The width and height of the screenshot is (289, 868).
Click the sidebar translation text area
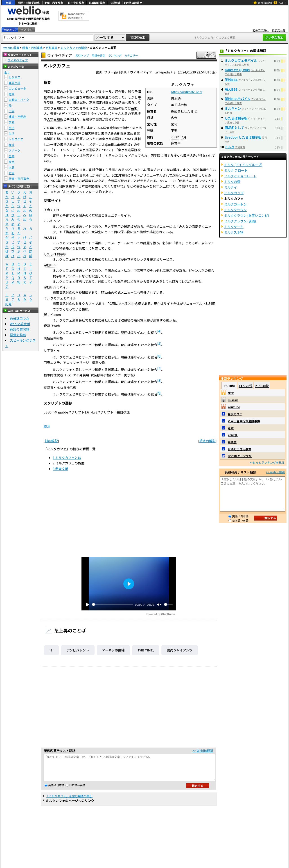(x=253, y=494)
